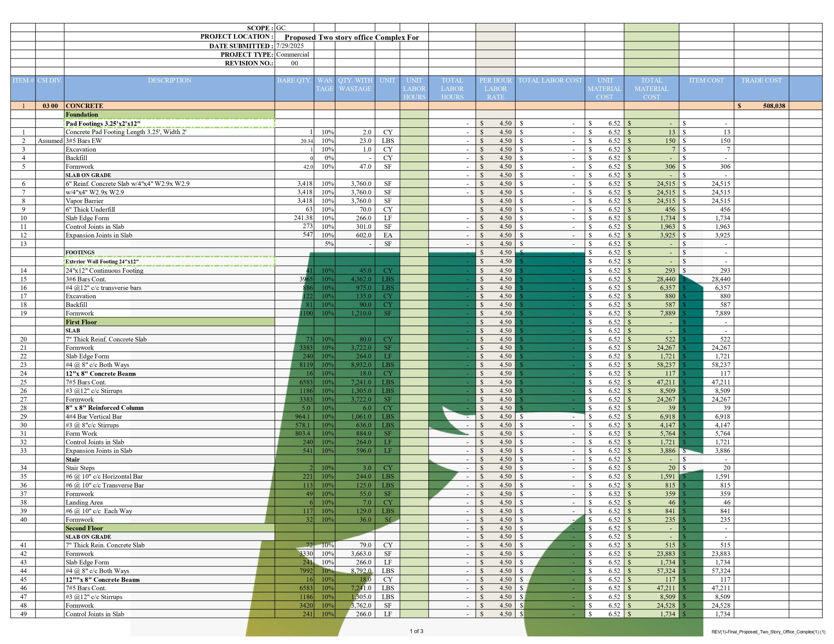Select quantity with wastage 8,792.0

(x=361, y=571)
